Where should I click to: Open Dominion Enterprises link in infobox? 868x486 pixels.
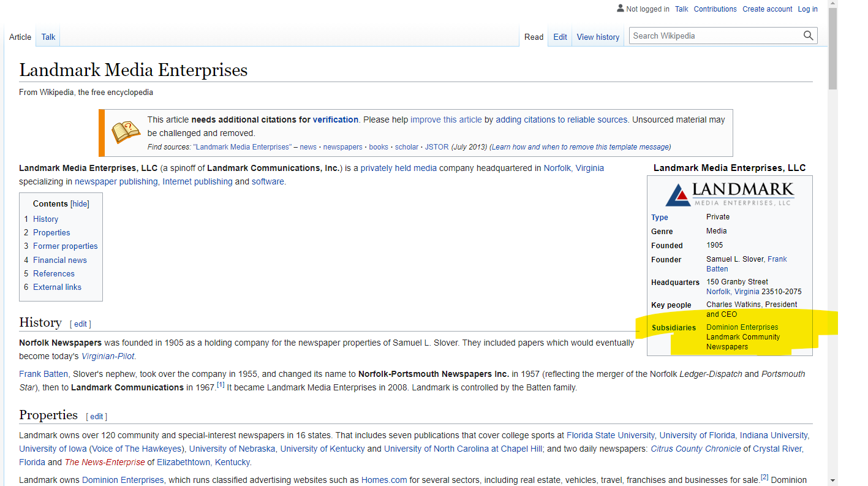742,327
